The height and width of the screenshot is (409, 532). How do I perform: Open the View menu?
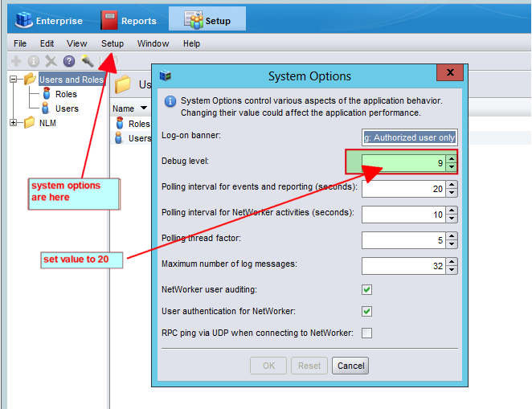76,43
